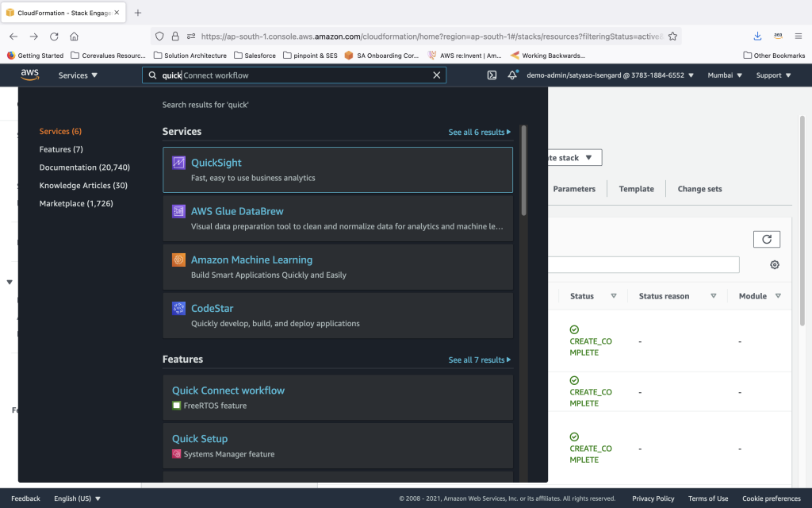Click the QuickSight service icon
Screen dimensions: 812x508
(x=178, y=163)
